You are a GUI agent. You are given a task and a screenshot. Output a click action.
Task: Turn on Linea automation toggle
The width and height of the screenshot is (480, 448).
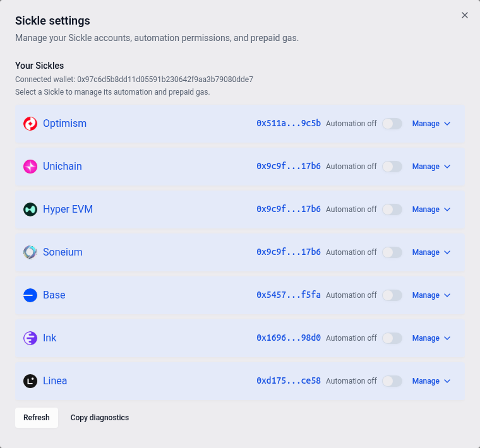click(392, 381)
